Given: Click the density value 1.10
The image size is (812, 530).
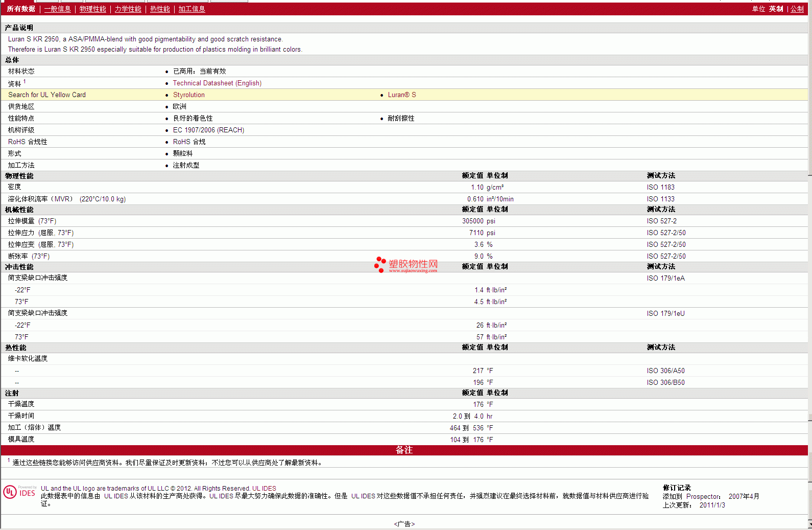Looking at the screenshot, I should click(x=477, y=187).
